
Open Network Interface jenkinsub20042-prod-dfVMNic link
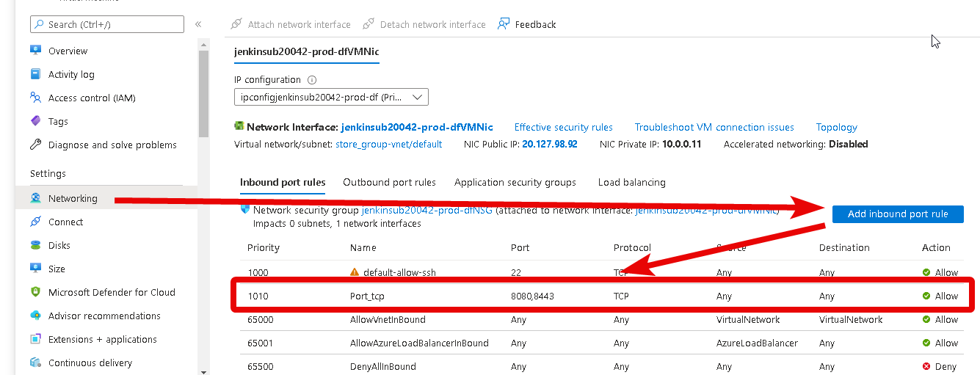(x=417, y=127)
